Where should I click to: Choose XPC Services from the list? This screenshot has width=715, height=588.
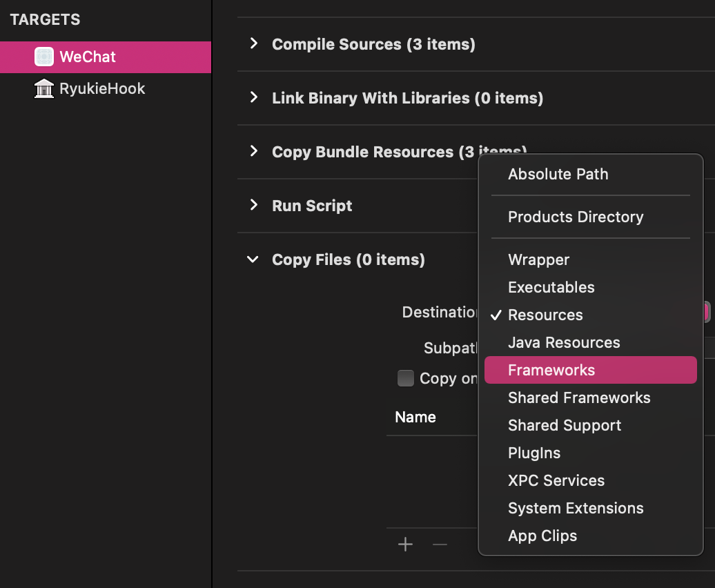point(591,480)
